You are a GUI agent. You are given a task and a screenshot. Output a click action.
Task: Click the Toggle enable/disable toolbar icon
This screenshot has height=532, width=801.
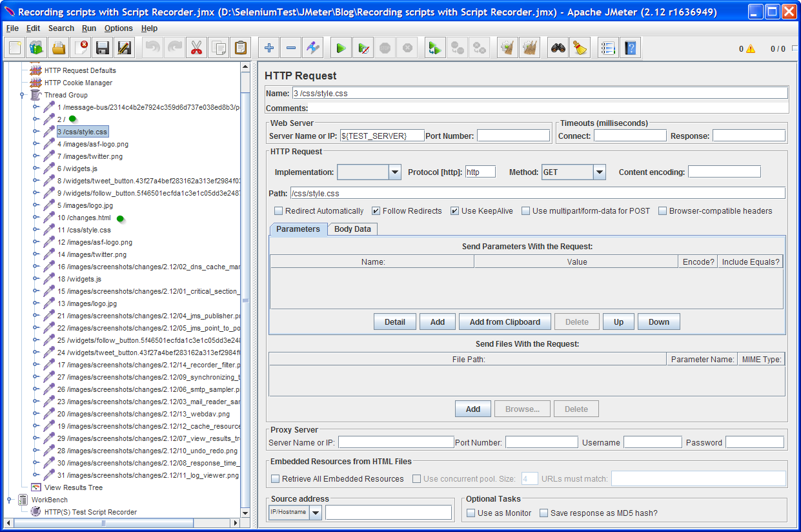tap(313, 48)
